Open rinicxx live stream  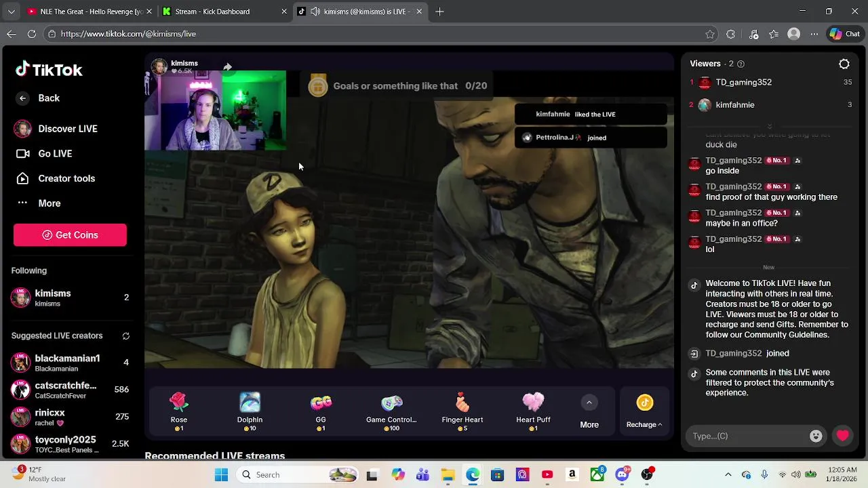(70, 417)
